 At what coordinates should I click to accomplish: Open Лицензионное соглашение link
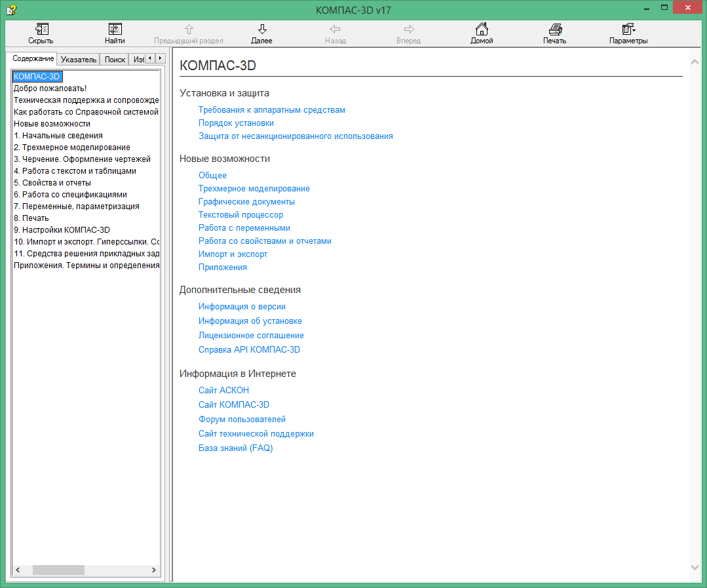251,336
